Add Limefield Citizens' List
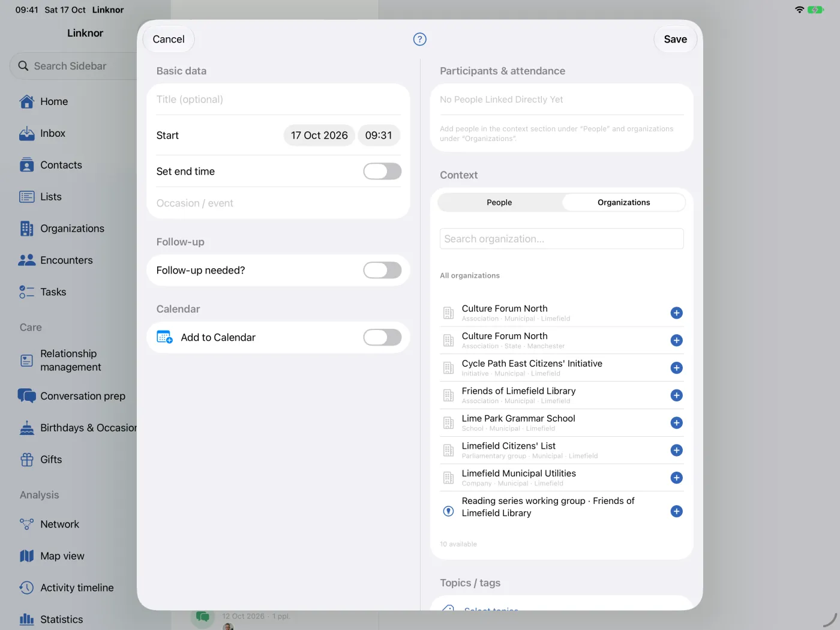The height and width of the screenshot is (630, 840). 676,450
